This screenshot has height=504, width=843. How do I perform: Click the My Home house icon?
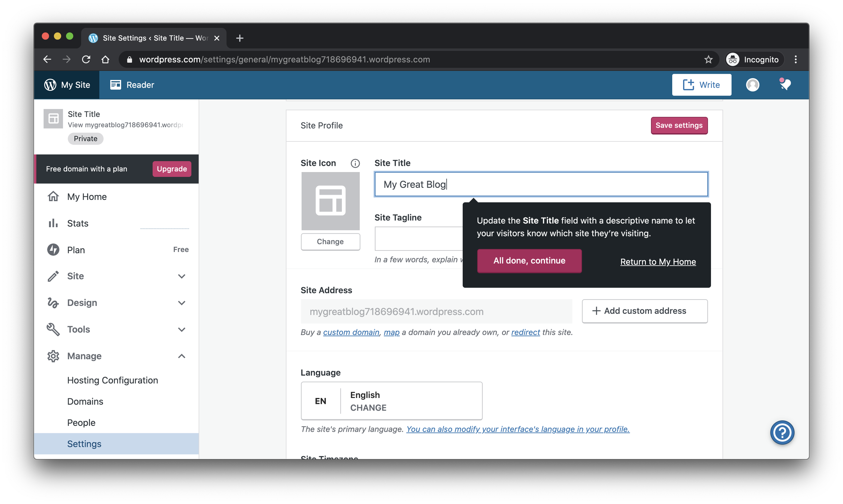pos(53,196)
